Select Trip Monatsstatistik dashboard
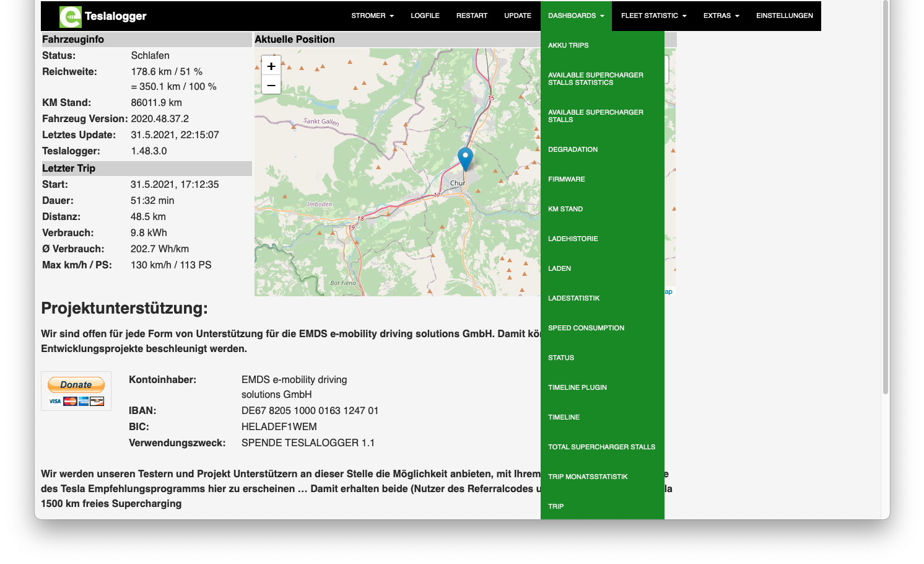The height and width of the screenshot is (564, 924). (588, 477)
